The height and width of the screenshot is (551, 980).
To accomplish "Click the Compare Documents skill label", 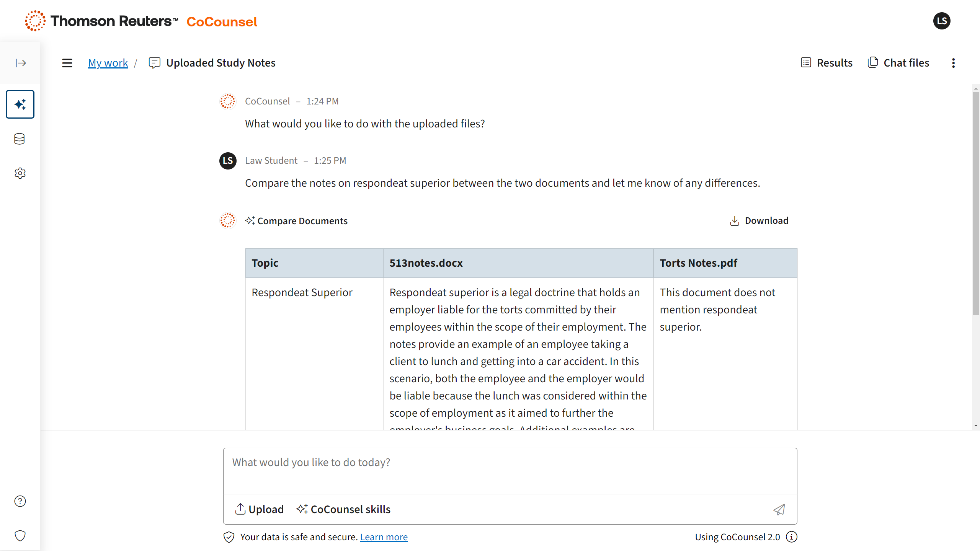I will click(296, 221).
